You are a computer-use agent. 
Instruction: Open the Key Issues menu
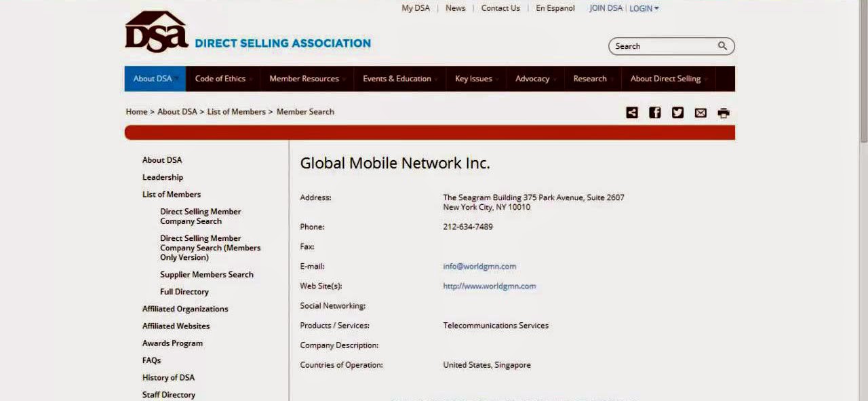(x=476, y=79)
